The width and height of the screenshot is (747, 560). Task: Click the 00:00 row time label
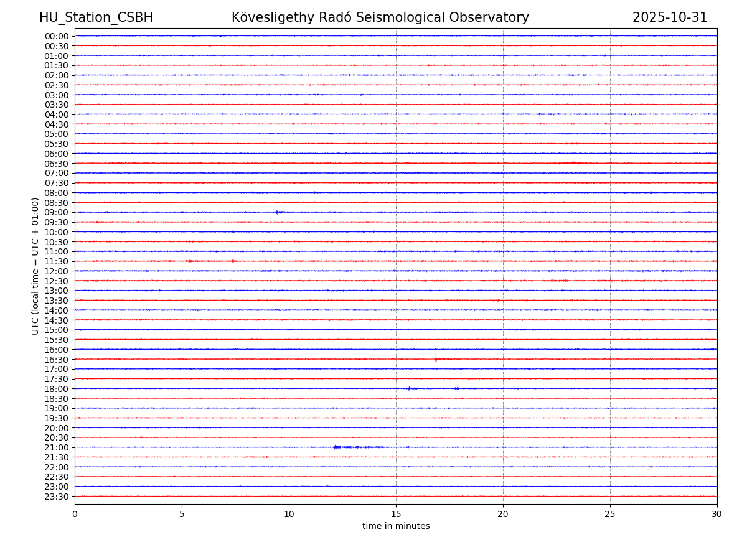57,36
